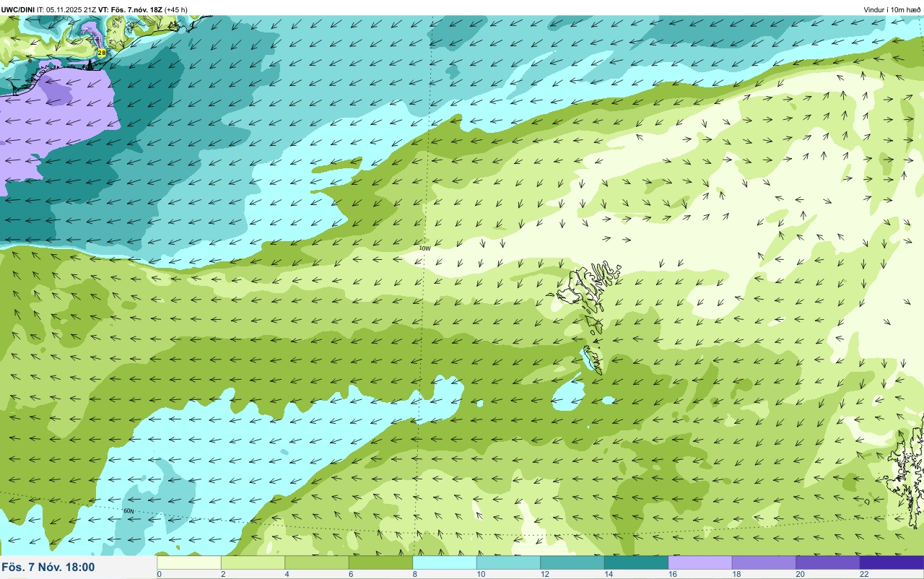The width and height of the screenshot is (924, 579).
Task: Click the legend value '22'
Action: point(863,574)
